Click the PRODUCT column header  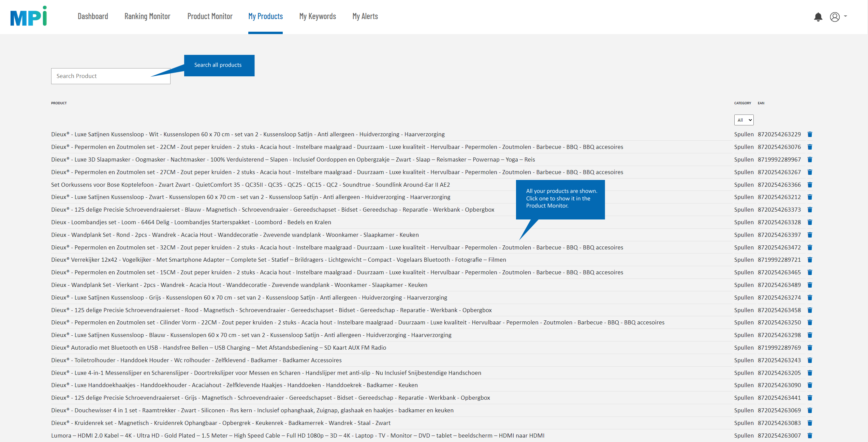(59, 103)
